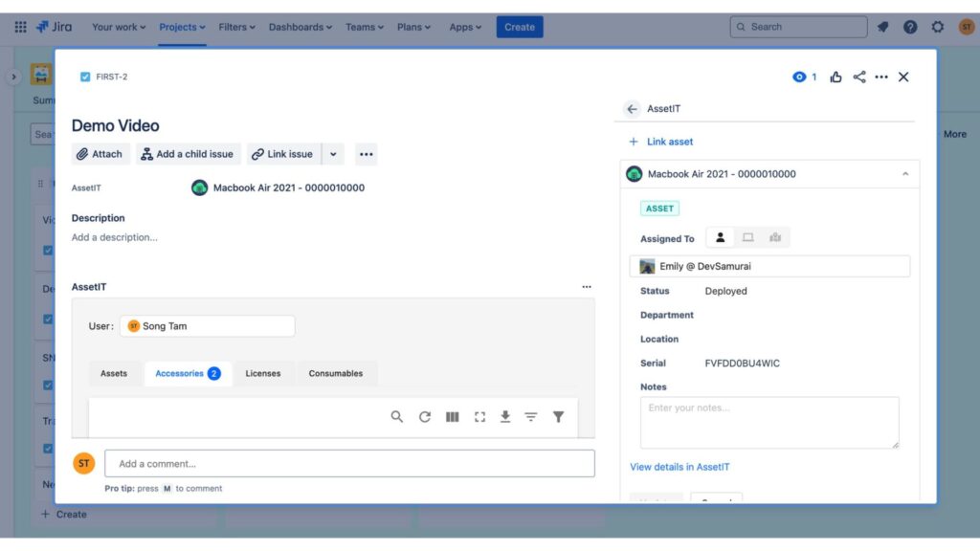The width and height of the screenshot is (980, 551).
Task: Collapse the Macbook Air 2021 asset panel
Action: click(904, 173)
